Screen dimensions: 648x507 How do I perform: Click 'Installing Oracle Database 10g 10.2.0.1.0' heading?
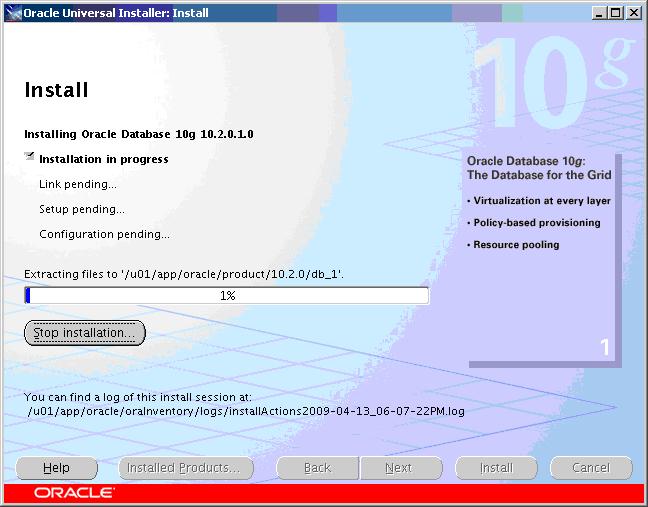pyautogui.click(x=139, y=134)
